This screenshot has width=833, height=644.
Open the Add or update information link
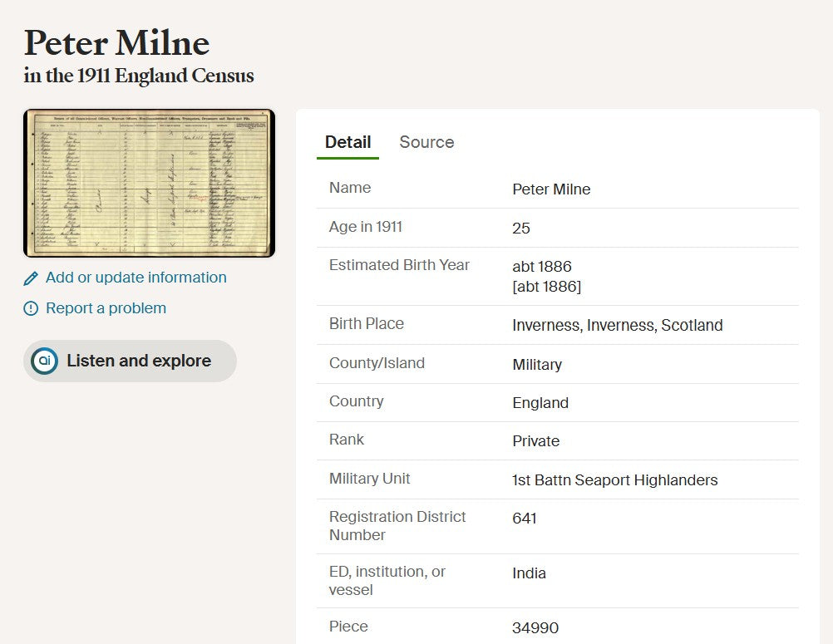point(136,278)
